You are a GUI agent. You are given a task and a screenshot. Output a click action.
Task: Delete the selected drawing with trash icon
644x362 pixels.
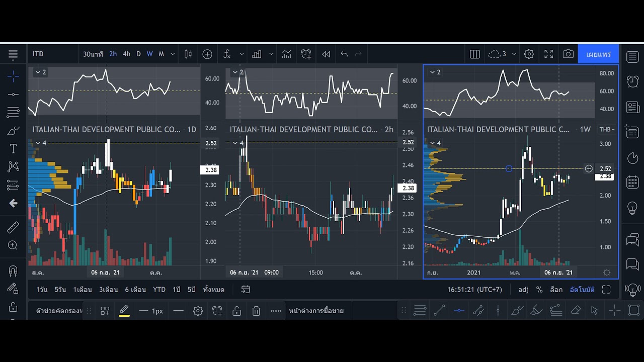point(256,311)
